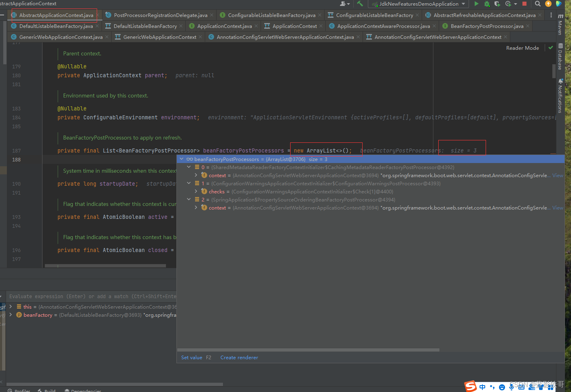571x392 pixels.
Task: Open the ApplicationContextAwareProcessor.java tab
Action: pos(383,26)
